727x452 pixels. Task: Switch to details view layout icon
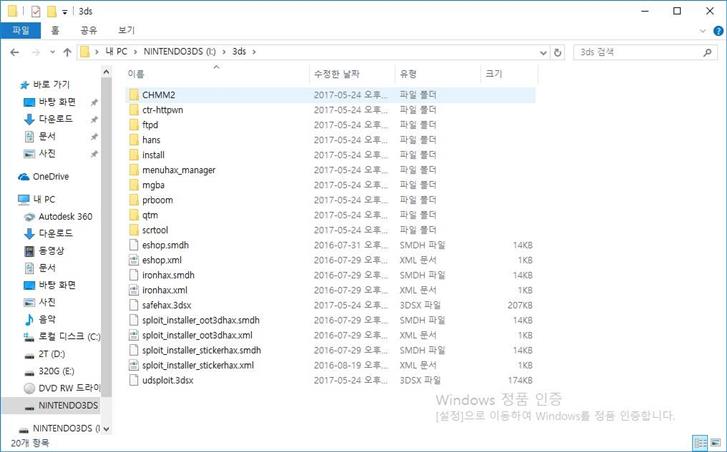coord(701,442)
